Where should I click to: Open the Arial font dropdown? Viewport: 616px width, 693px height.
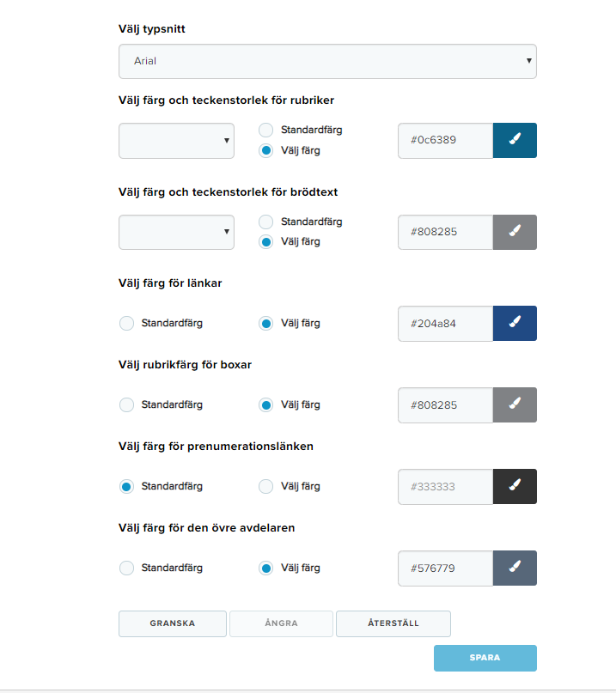point(327,62)
